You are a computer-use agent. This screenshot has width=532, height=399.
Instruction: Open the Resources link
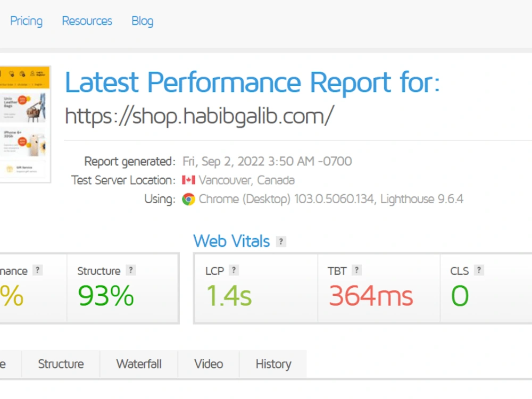click(87, 21)
